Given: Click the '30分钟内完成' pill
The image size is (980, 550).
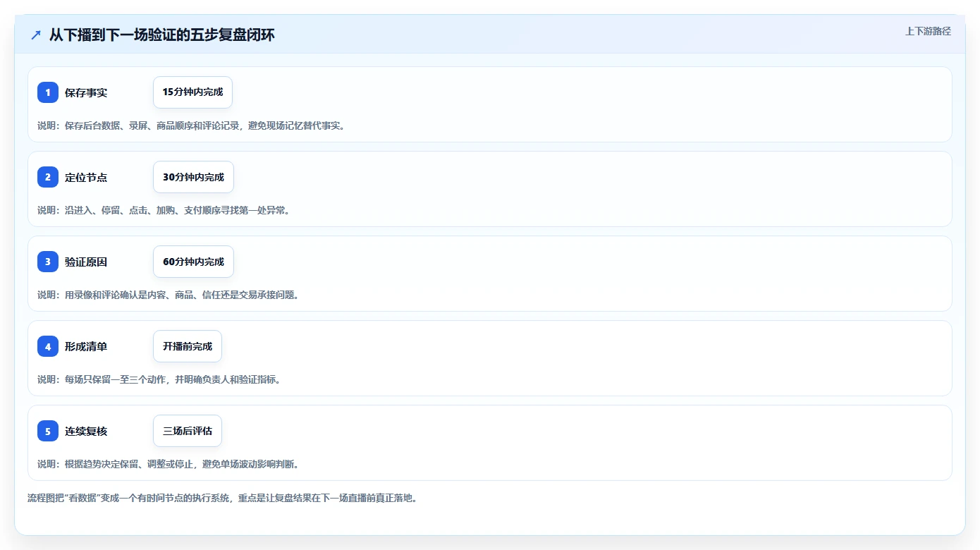Looking at the screenshot, I should 193,177.
